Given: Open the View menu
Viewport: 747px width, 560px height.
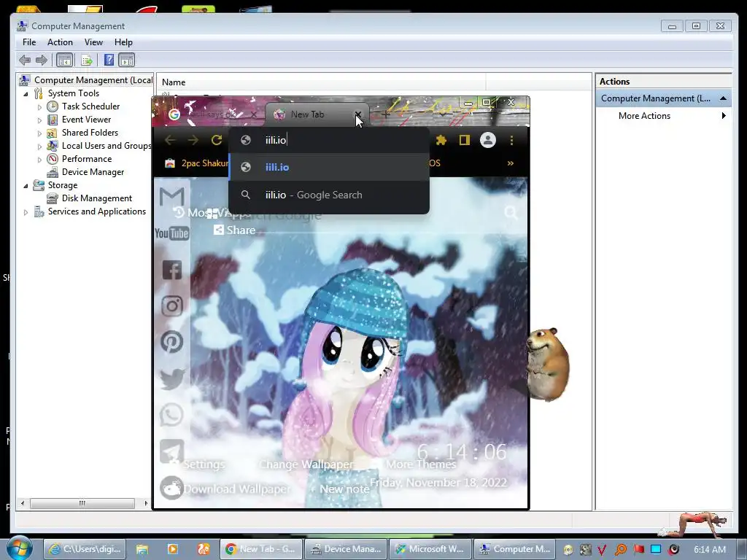Looking at the screenshot, I should [94, 42].
